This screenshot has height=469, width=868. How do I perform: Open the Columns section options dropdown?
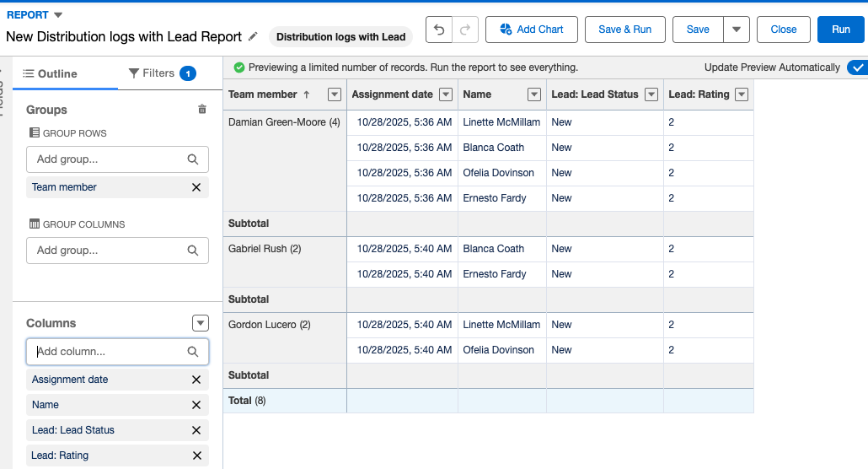200,323
